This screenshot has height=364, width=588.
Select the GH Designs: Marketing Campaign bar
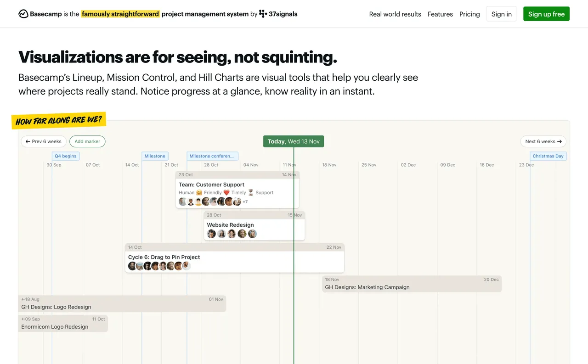click(367, 287)
